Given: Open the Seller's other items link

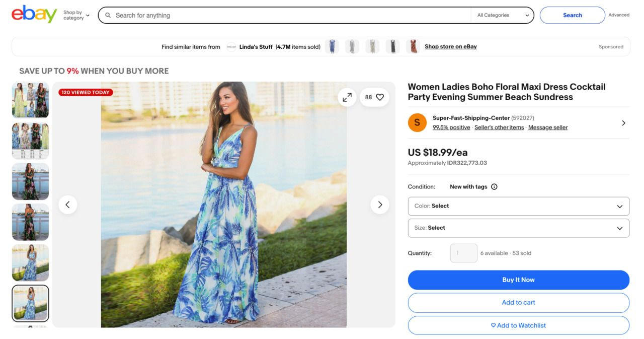Looking at the screenshot, I should pyautogui.click(x=499, y=127).
